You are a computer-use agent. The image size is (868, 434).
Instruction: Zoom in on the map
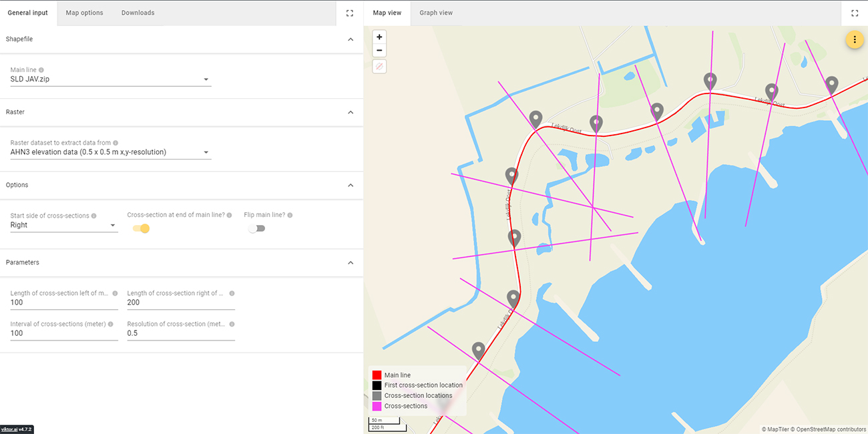(x=379, y=37)
